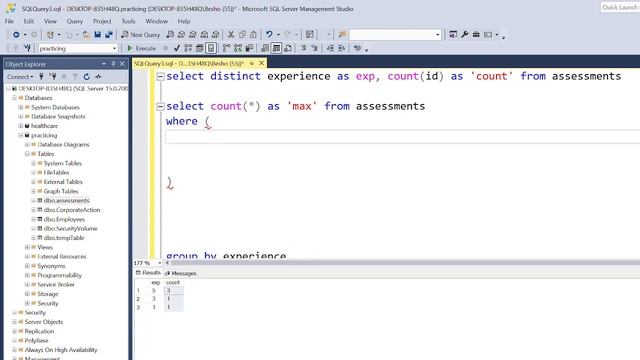Viewport: 640px width, 360px height.
Task: Click the Navigate Backward toolbar icon
Action: [16, 35]
